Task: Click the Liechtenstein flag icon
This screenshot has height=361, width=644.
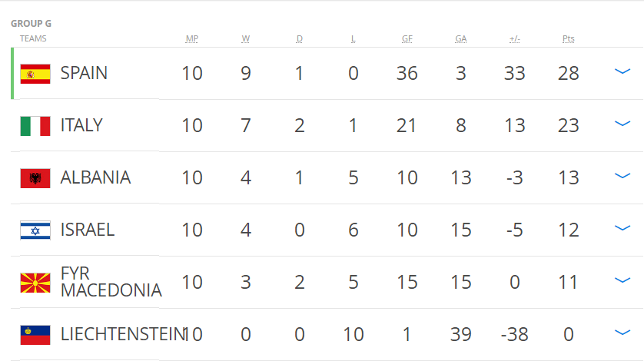Action: point(35,335)
